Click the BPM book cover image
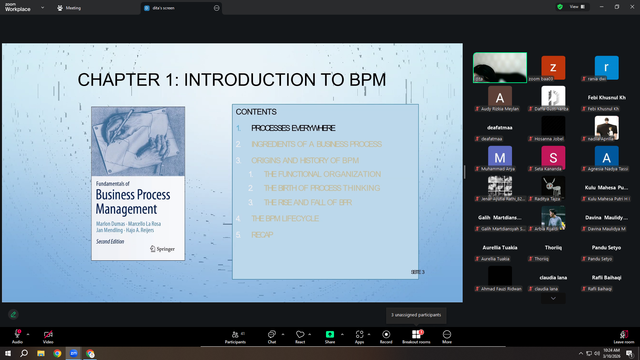640x360 pixels. point(138,183)
